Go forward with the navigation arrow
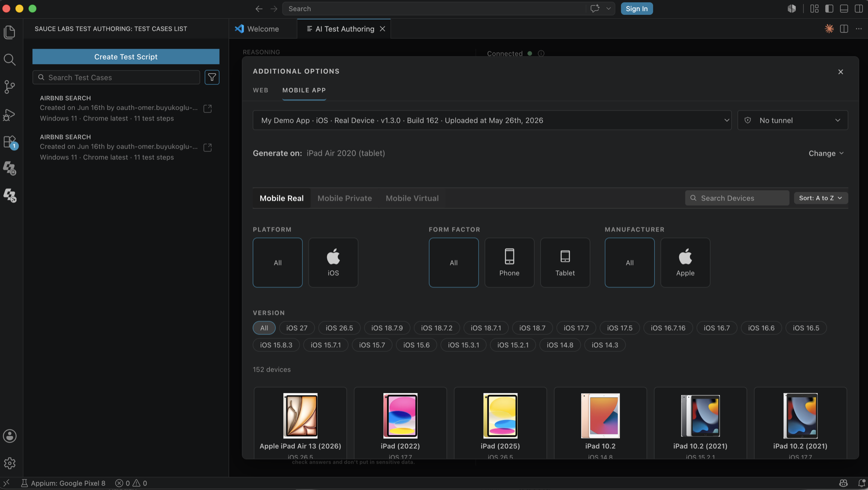The image size is (868, 490). tap(274, 9)
